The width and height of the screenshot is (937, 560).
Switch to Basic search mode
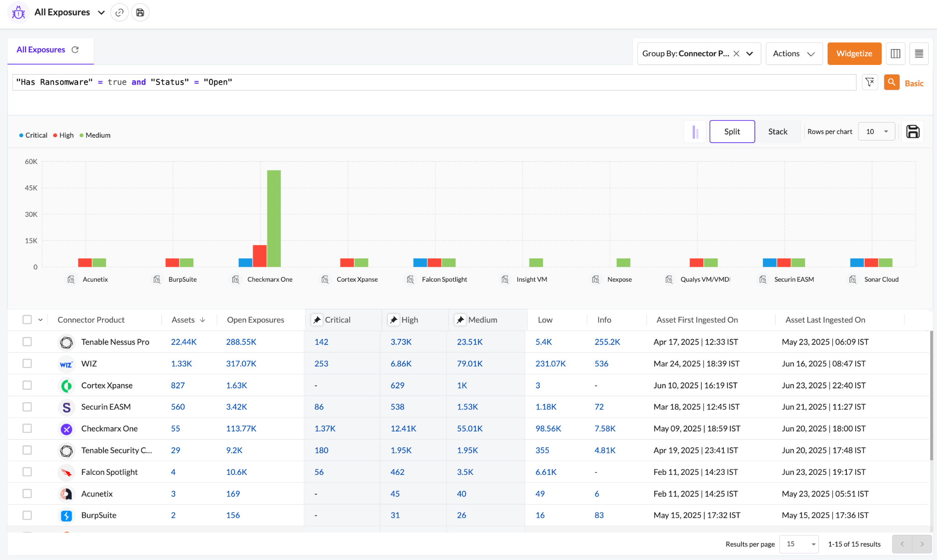pos(914,83)
